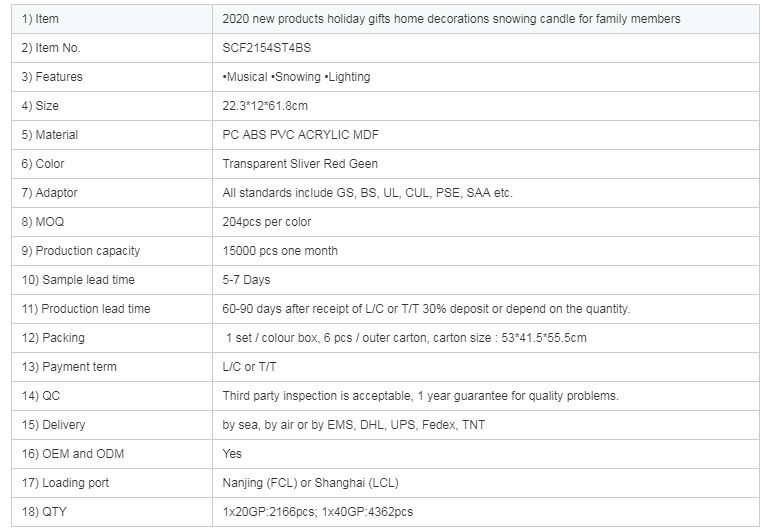Viewport: 768px width, 532px height.
Task: Click the Transparent Sliver Red Geen color value
Action: point(300,164)
